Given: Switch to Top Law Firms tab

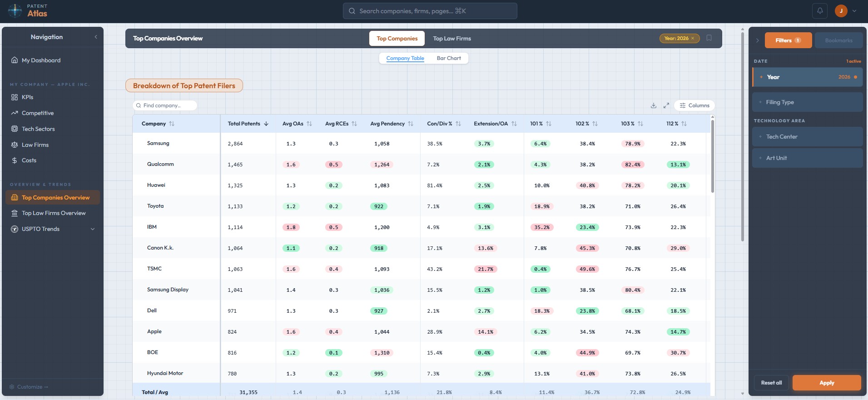Looking at the screenshot, I should pyautogui.click(x=452, y=39).
